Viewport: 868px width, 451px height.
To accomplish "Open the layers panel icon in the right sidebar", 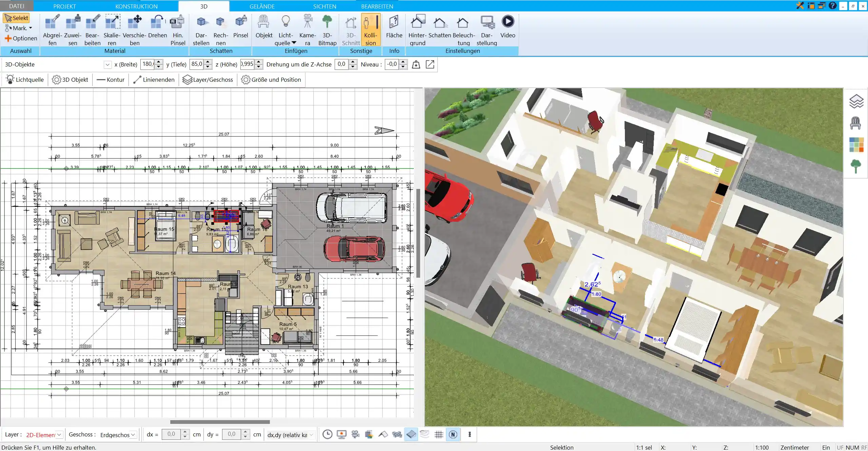I will tap(856, 101).
